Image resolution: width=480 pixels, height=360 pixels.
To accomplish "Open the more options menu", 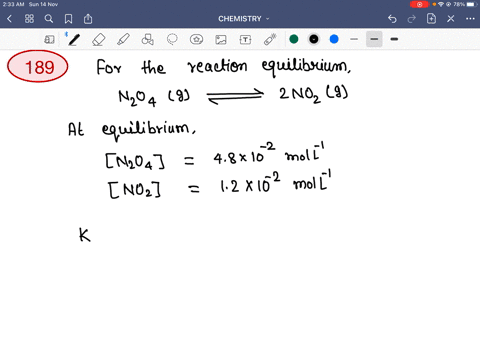I will point(470,19).
